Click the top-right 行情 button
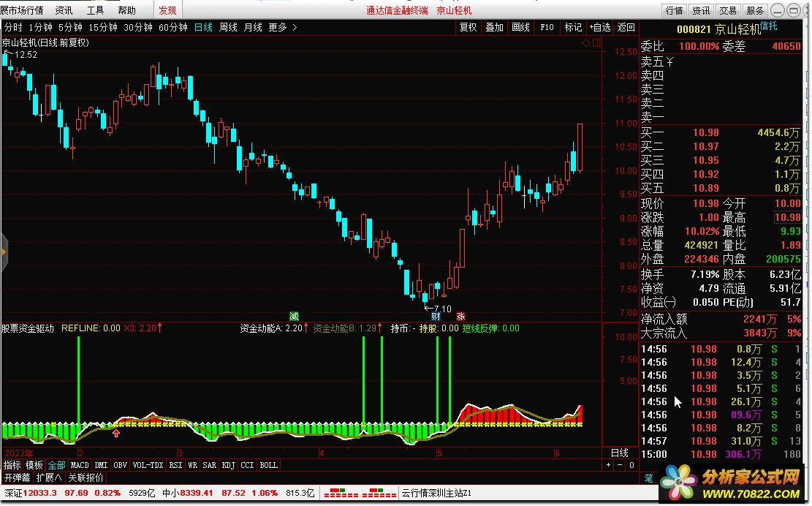 675,10
